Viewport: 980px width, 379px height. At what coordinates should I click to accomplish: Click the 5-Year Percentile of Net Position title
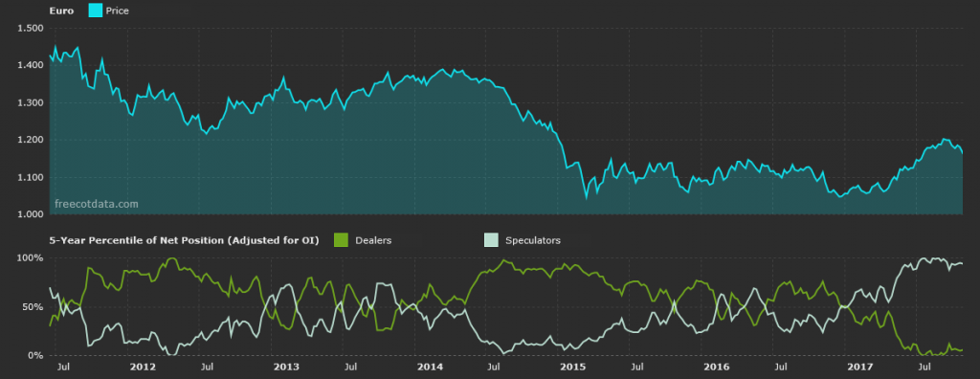tap(185, 240)
